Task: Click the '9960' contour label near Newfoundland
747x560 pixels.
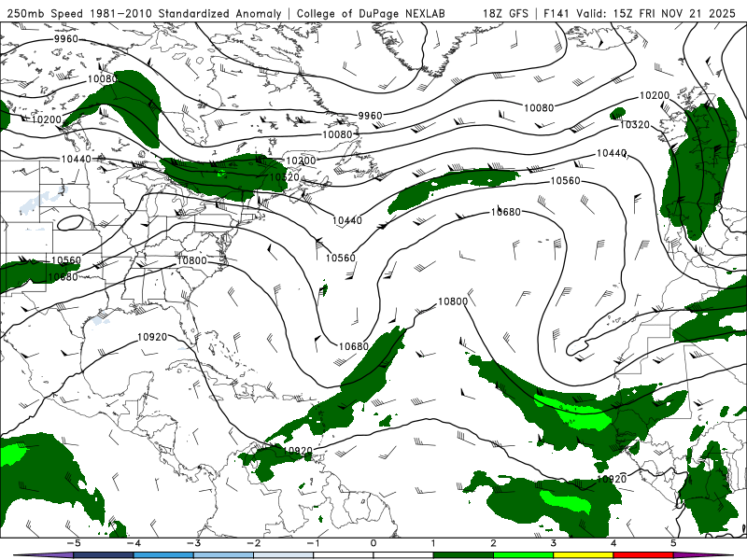Action: tap(370, 116)
